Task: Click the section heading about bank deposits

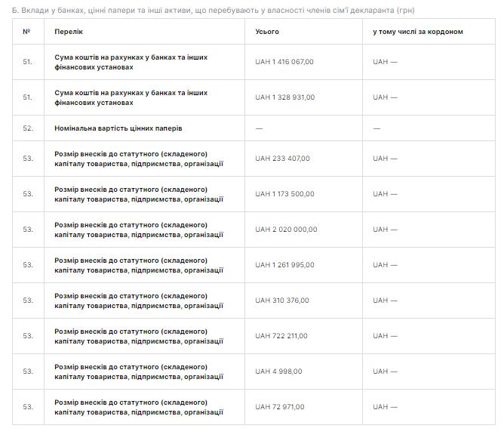Action: pyautogui.click(x=214, y=11)
